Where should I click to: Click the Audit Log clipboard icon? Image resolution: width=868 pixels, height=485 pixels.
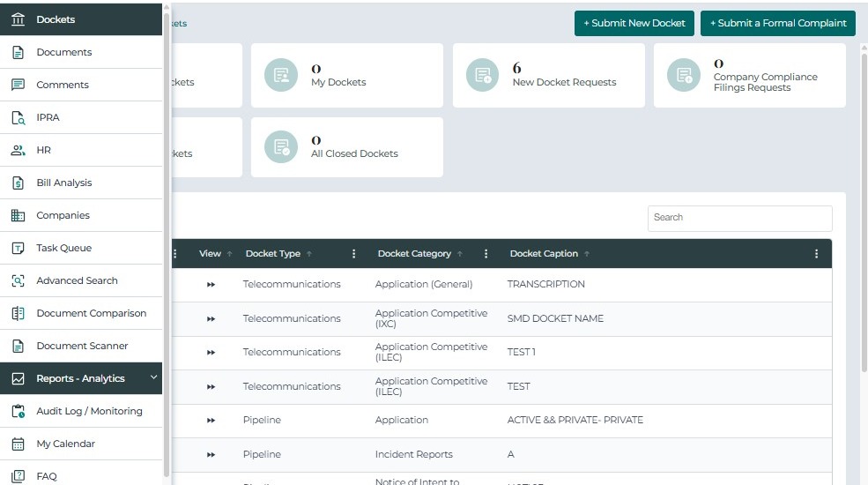click(18, 411)
